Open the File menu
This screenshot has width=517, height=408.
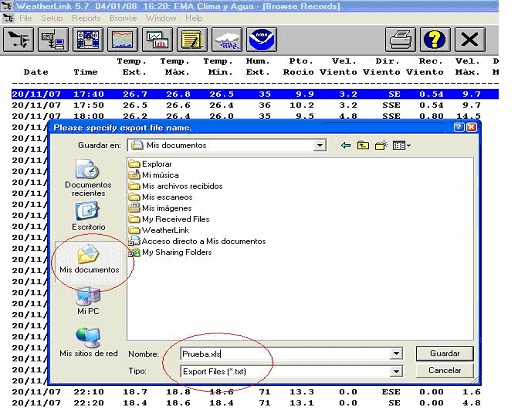pos(26,18)
